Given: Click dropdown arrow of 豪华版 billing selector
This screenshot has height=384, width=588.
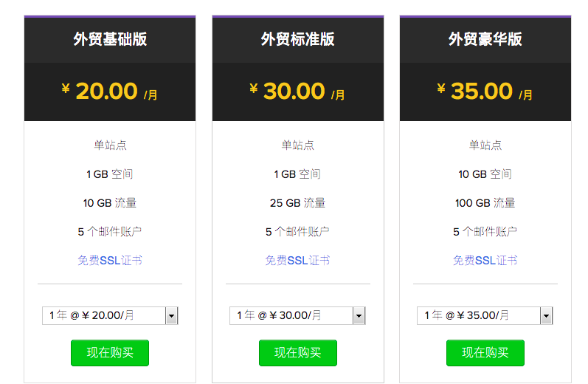Looking at the screenshot, I should [x=547, y=315].
